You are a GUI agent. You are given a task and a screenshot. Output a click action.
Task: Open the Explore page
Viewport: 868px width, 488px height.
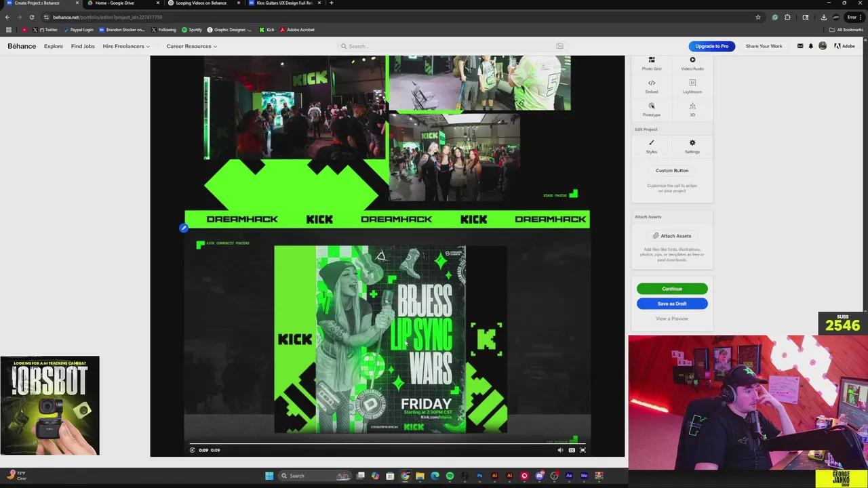pos(54,46)
